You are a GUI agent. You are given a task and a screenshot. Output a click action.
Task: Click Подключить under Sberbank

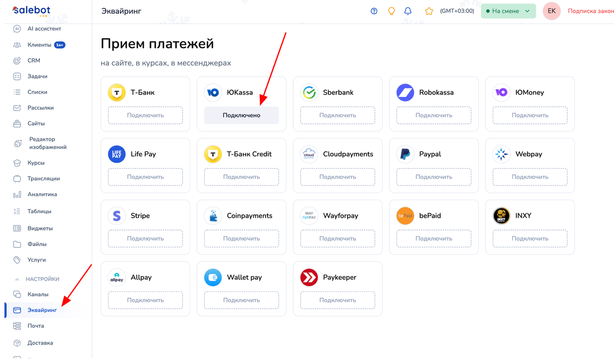(338, 115)
